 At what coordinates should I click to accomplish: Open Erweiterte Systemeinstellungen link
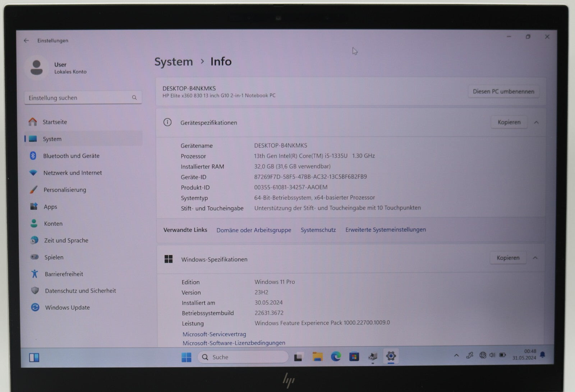[x=386, y=229]
